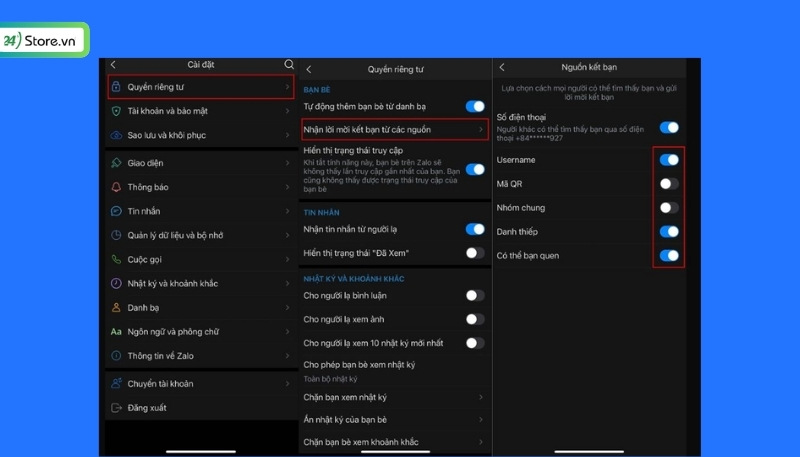Tap the Quản lý dữ liệu và bộ nhớ icon
This screenshot has height=457, width=800.
[x=116, y=235]
